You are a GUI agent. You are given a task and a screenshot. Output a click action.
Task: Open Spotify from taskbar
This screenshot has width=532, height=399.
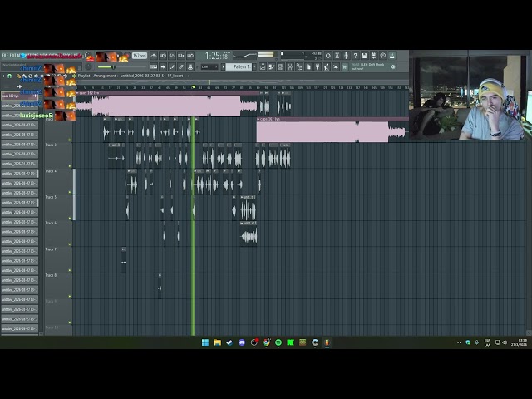pos(278,342)
